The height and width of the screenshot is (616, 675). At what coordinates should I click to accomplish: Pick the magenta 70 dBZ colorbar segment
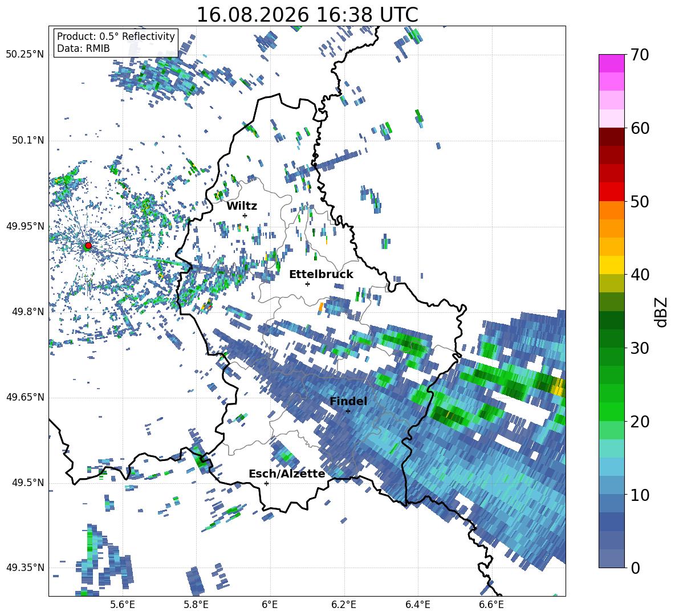[x=611, y=63]
